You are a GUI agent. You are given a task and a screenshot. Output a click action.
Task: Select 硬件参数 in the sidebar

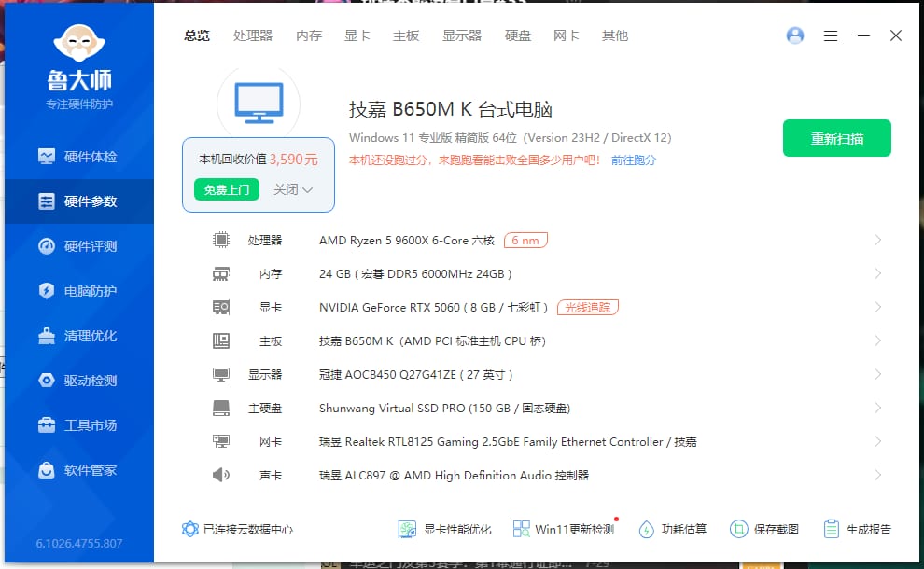pyautogui.click(x=78, y=201)
